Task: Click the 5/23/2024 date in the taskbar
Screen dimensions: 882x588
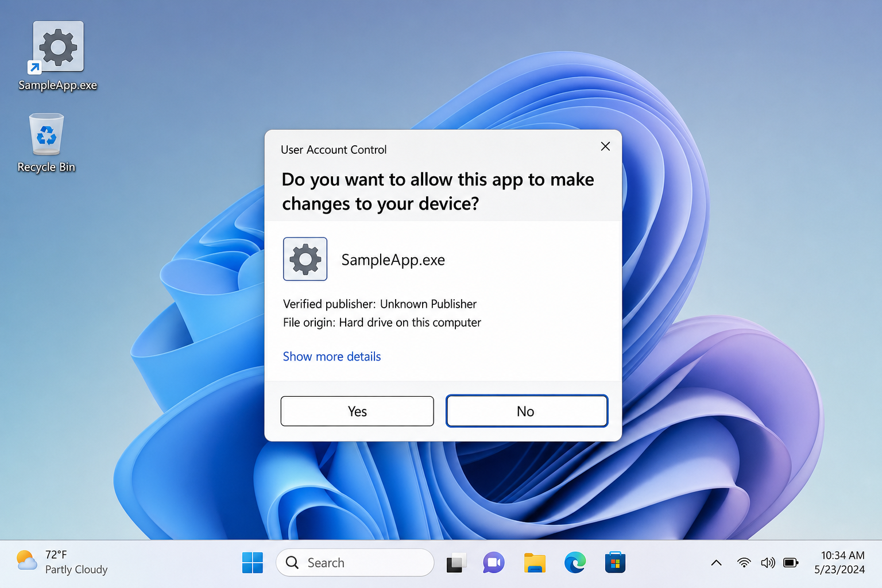Action: (x=840, y=570)
